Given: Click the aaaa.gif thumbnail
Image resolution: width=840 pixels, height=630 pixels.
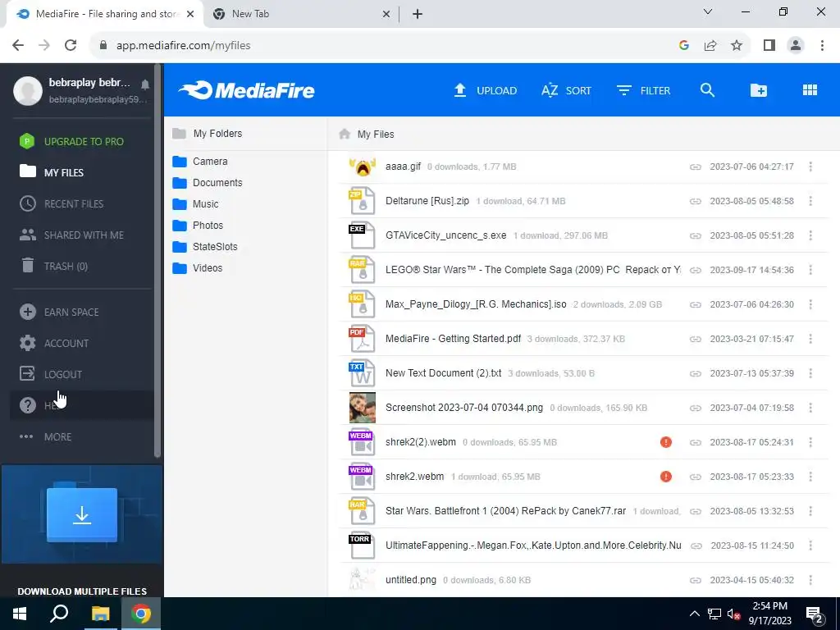Looking at the screenshot, I should coord(362,167).
